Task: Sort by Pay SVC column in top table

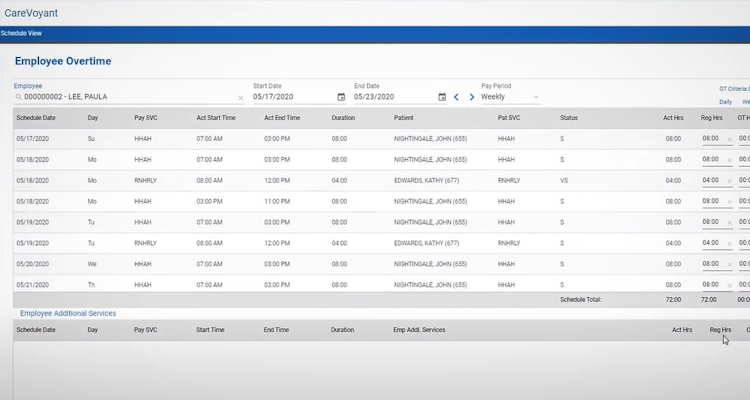Action: (145, 118)
